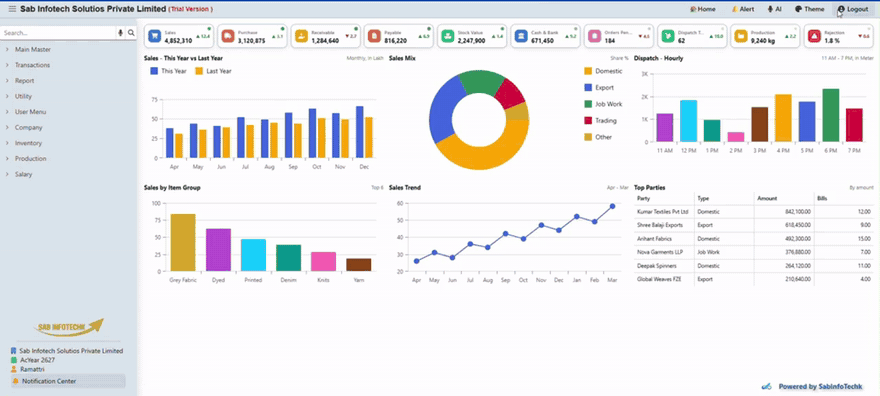This screenshot has width=880, height=396.
Task: Click the Payable card icon
Action: (x=374, y=36)
